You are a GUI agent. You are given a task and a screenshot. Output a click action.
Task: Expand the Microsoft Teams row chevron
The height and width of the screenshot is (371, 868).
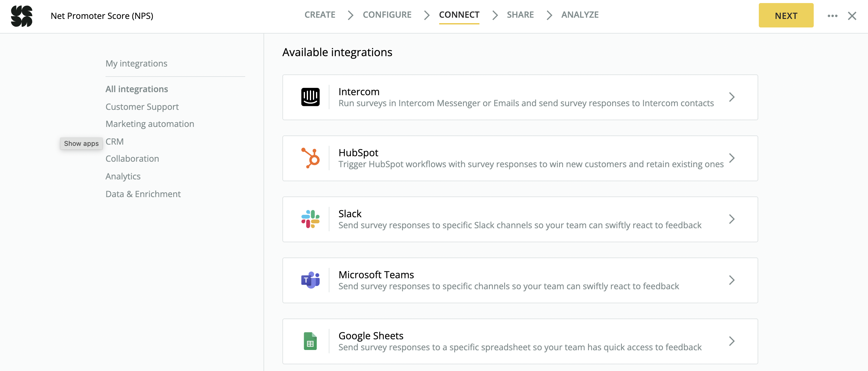coord(732,280)
